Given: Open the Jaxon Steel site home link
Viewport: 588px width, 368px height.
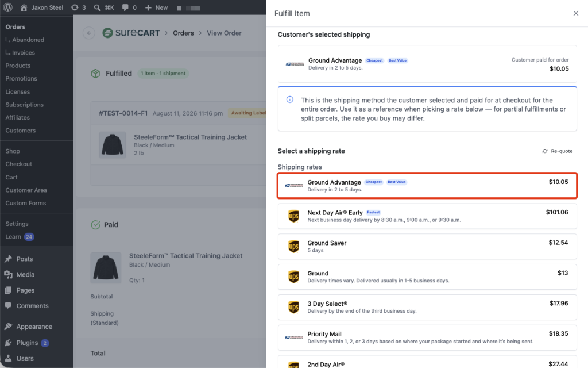Looking at the screenshot, I should point(41,7).
